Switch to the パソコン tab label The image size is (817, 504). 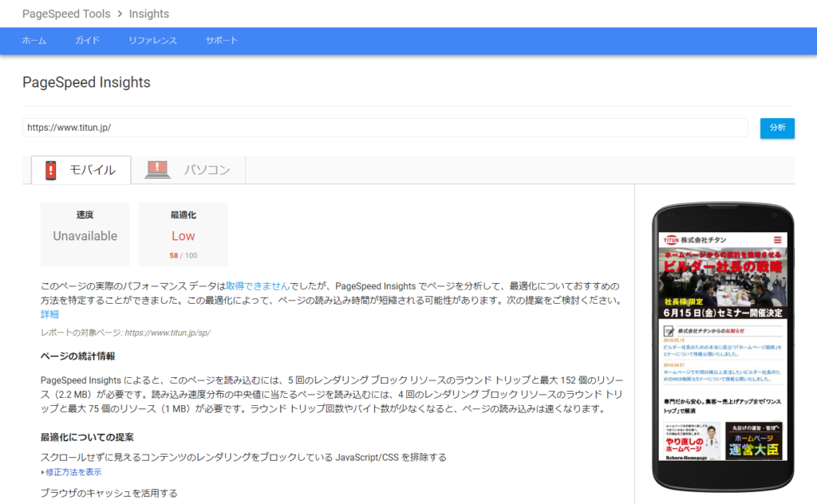207,170
